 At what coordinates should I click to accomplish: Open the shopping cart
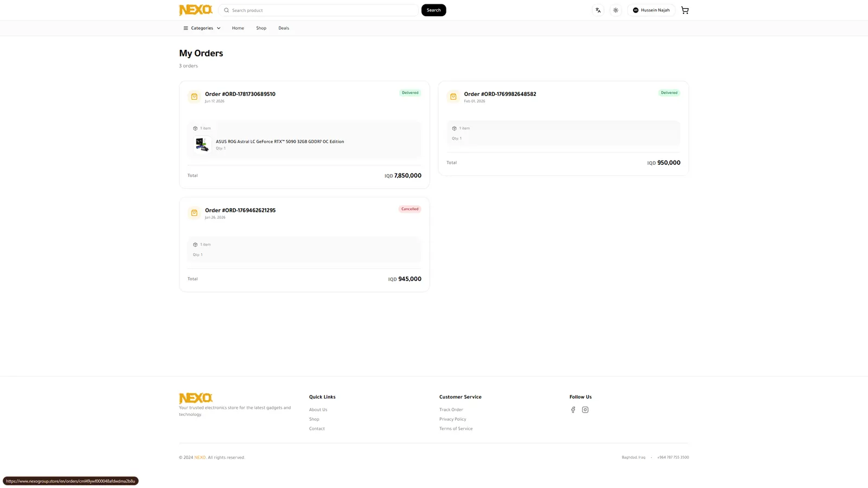point(685,10)
